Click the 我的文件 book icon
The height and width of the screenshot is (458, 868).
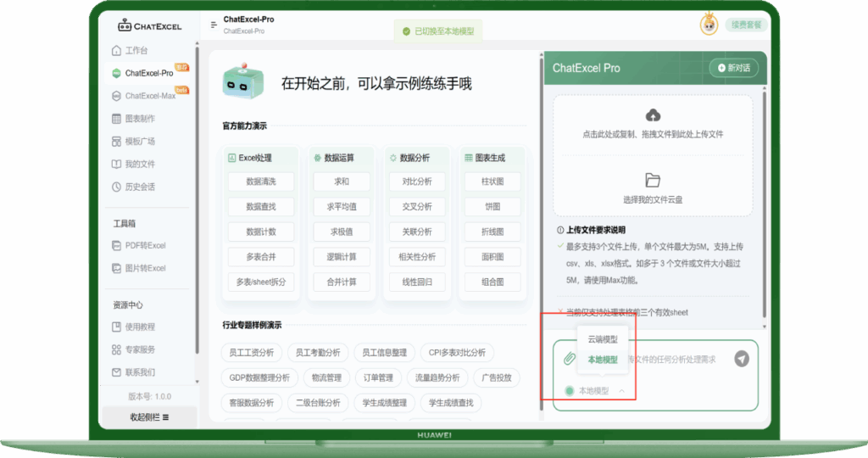pyautogui.click(x=116, y=164)
